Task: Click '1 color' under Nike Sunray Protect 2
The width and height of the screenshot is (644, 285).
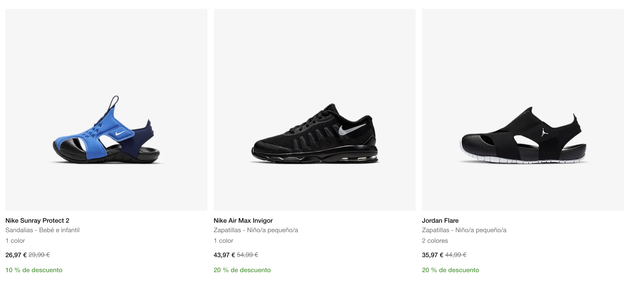Action: tap(15, 241)
